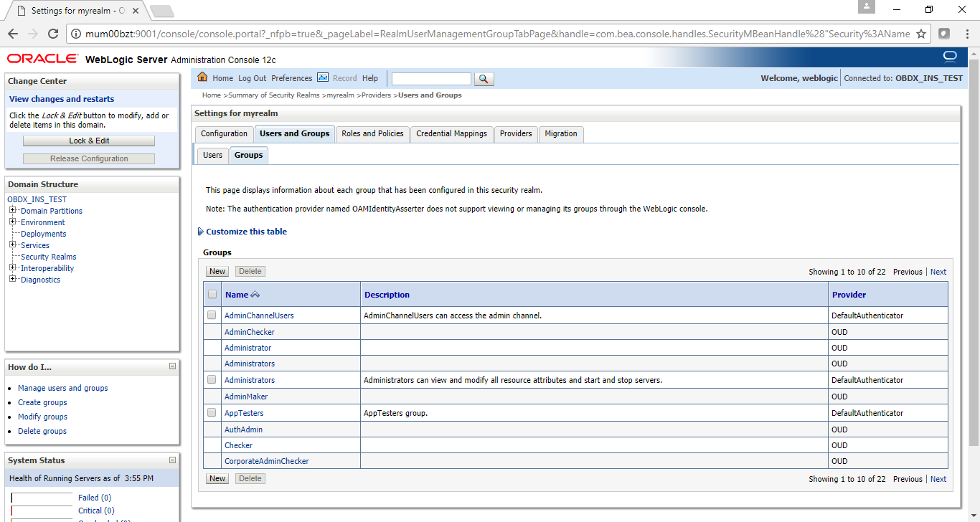
Task: Open the CorporateAdminChecker group link
Action: point(266,461)
